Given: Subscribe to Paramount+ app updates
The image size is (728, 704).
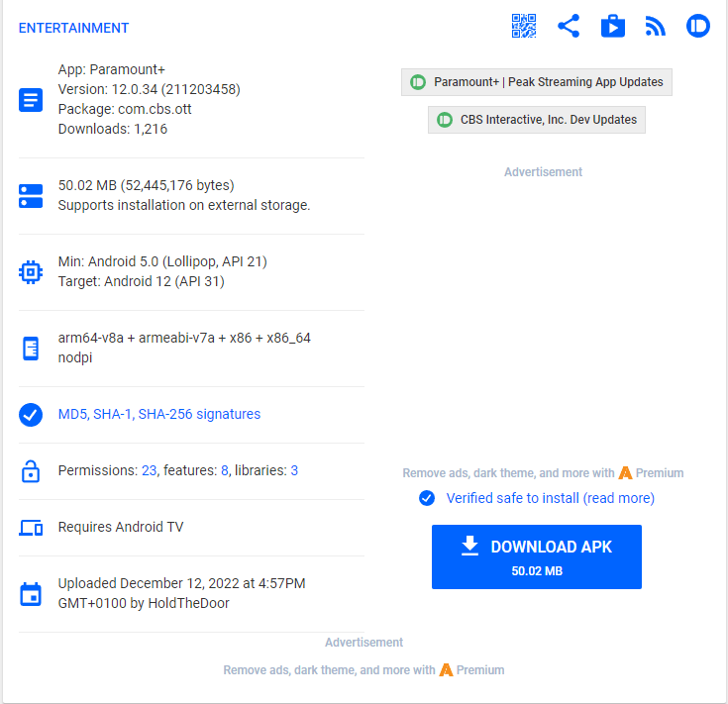Looking at the screenshot, I should tap(537, 82).
